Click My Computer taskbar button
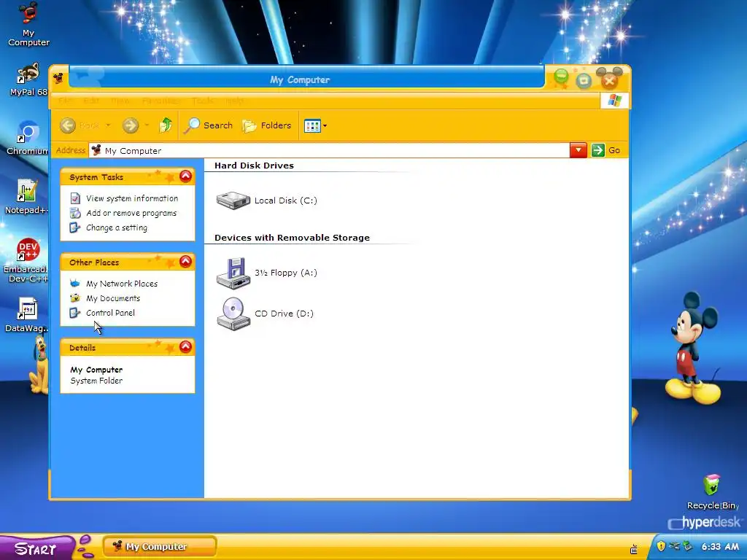Screen dimensions: 747x560 (160, 547)
